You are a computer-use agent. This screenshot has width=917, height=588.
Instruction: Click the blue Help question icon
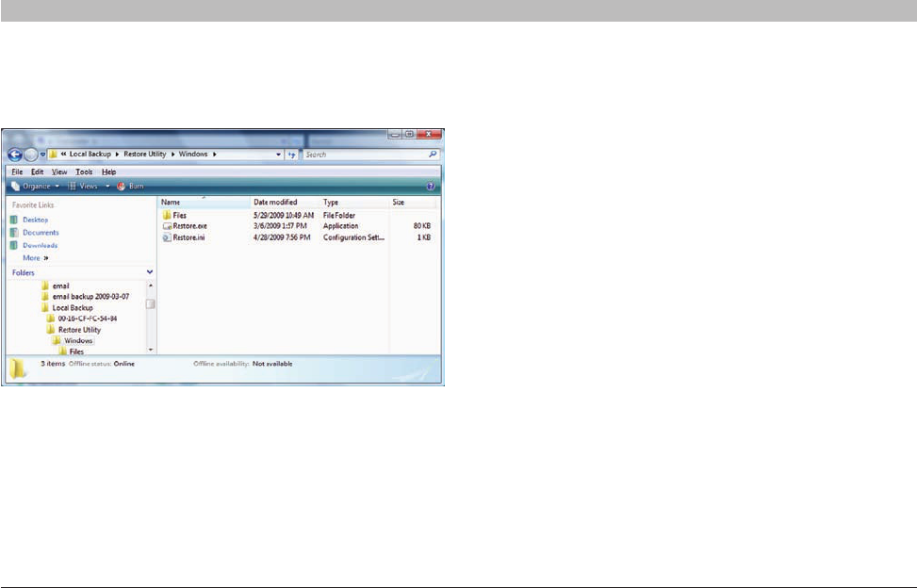coord(431,186)
